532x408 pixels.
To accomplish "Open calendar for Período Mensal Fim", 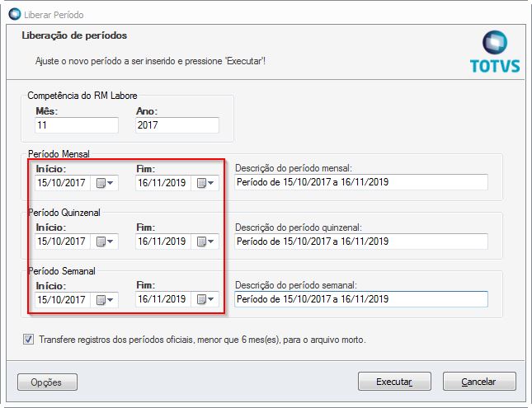I will coord(205,183).
